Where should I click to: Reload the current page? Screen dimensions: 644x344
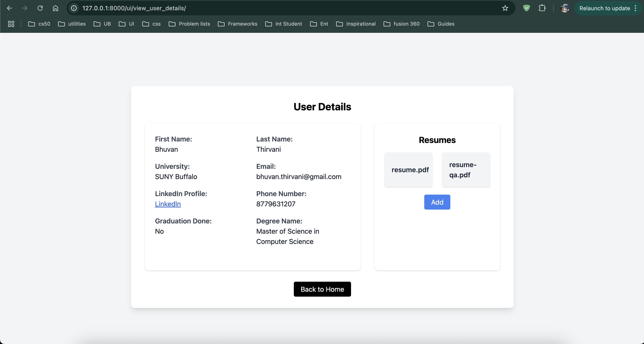40,8
